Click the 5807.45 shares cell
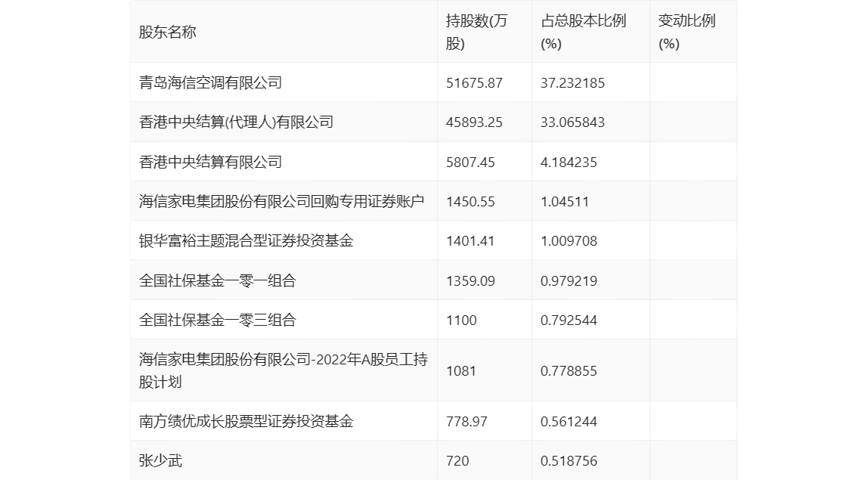 (470, 162)
